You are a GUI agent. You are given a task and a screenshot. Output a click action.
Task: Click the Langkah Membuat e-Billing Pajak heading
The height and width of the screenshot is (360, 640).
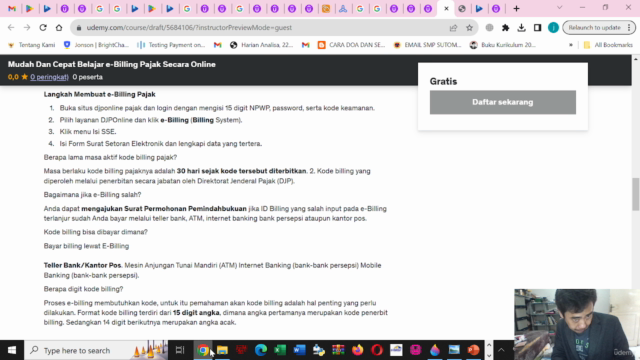pos(100,94)
